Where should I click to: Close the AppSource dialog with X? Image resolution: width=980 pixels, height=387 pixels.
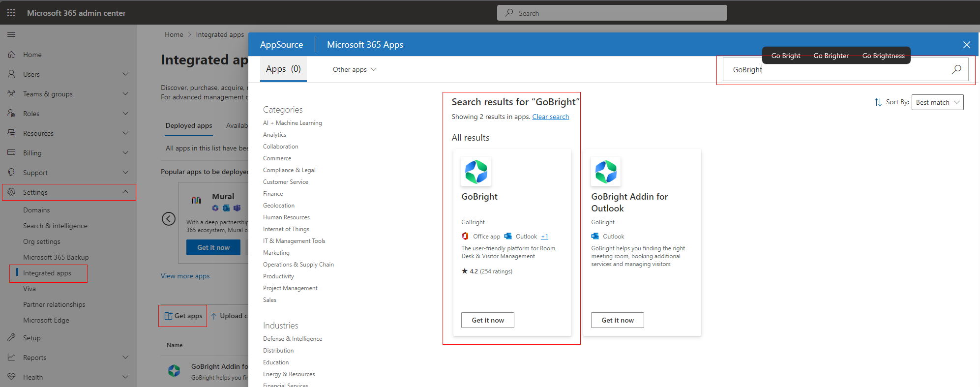point(966,45)
